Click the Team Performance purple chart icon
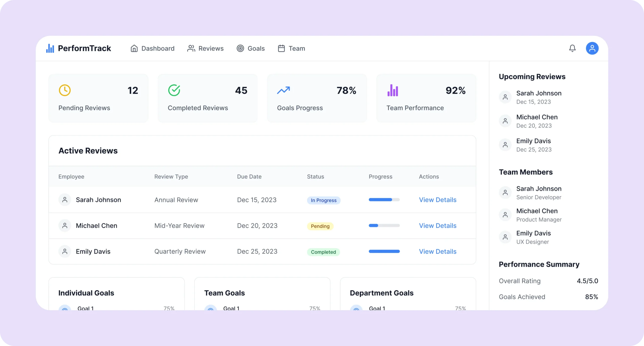Viewport: 644px width, 346px height. coord(393,90)
